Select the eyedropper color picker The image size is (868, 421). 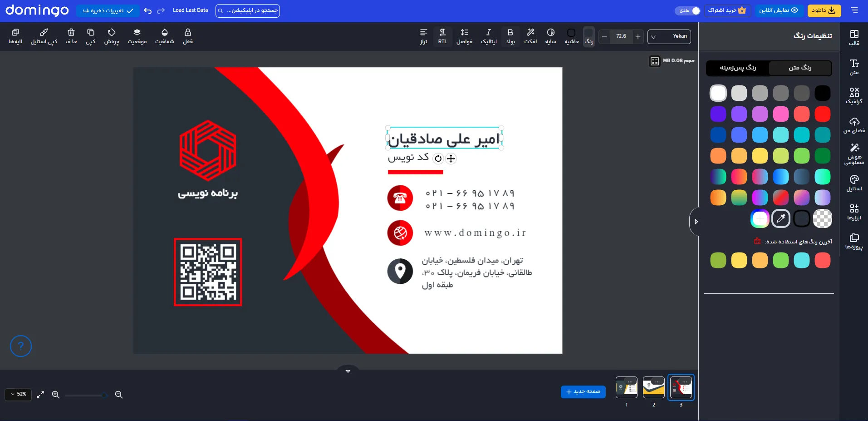[x=781, y=218]
